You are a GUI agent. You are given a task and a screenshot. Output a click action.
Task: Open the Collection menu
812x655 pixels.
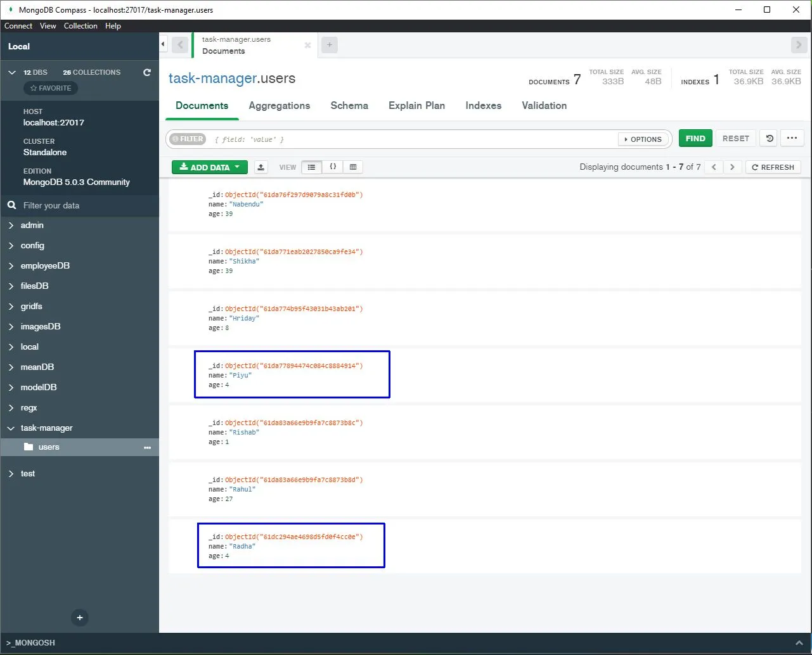(81, 26)
